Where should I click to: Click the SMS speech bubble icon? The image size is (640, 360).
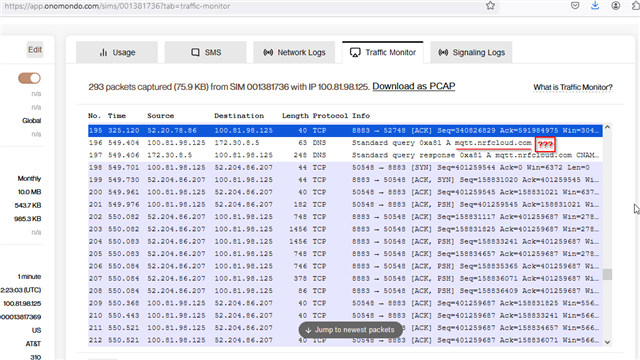(196, 52)
